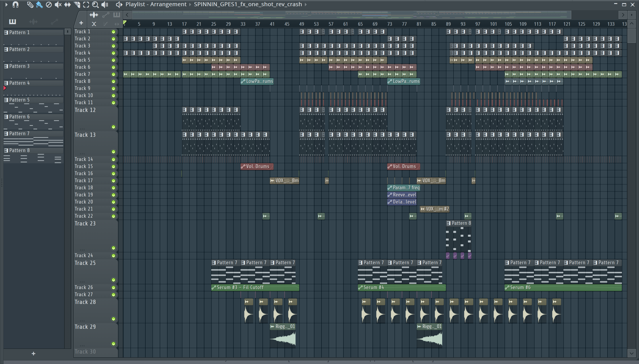
Task: Switch picker to Automation clips tab
Action: click(54, 22)
